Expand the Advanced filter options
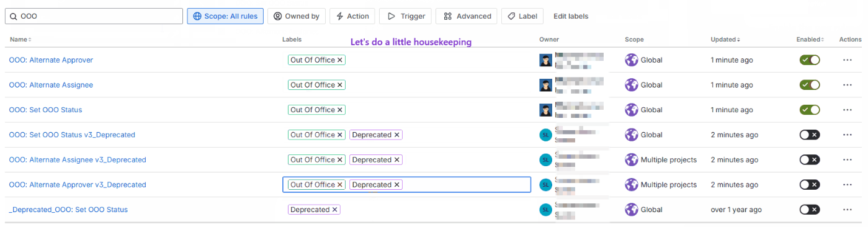This screenshot has width=868, height=227. tap(467, 16)
